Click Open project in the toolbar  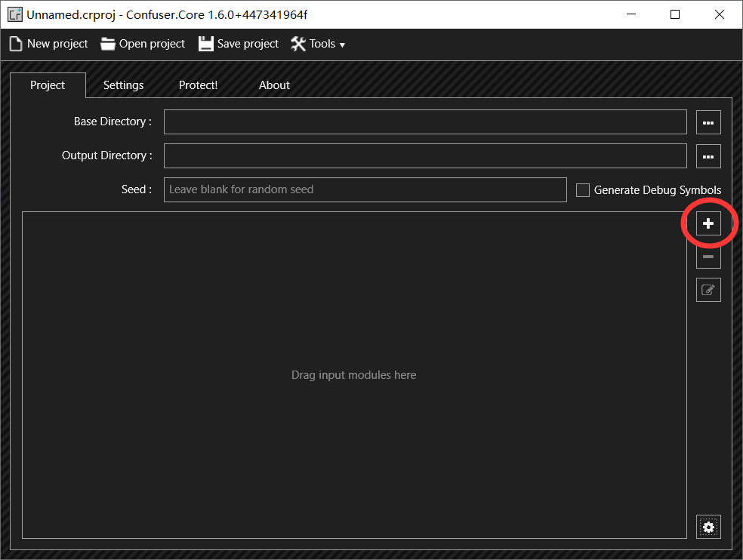(143, 44)
